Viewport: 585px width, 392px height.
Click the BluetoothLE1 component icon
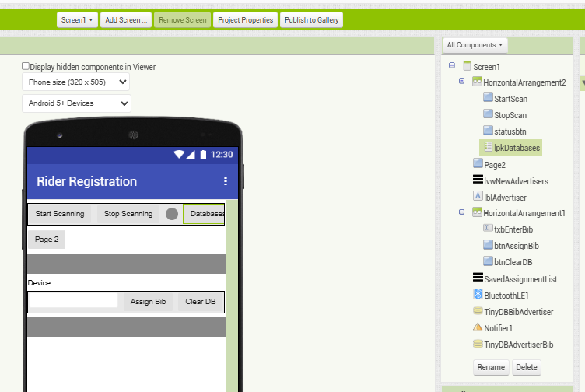pyautogui.click(x=478, y=295)
